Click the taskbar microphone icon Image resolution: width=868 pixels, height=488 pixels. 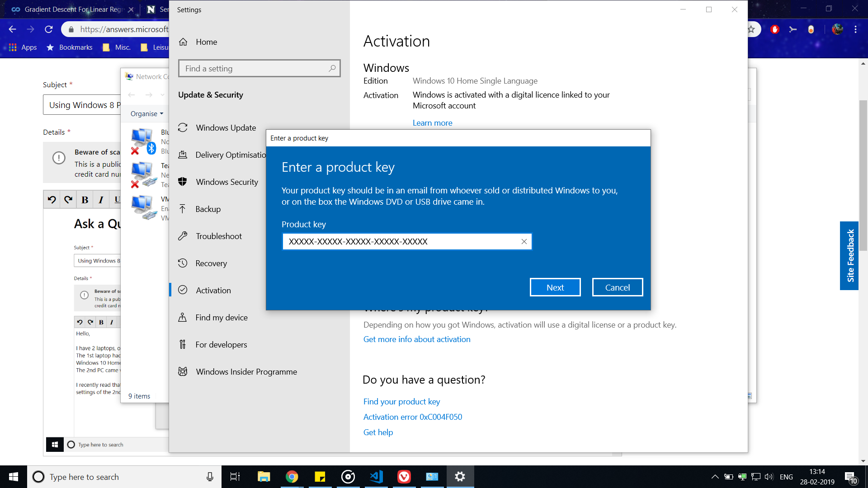click(210, 477)
